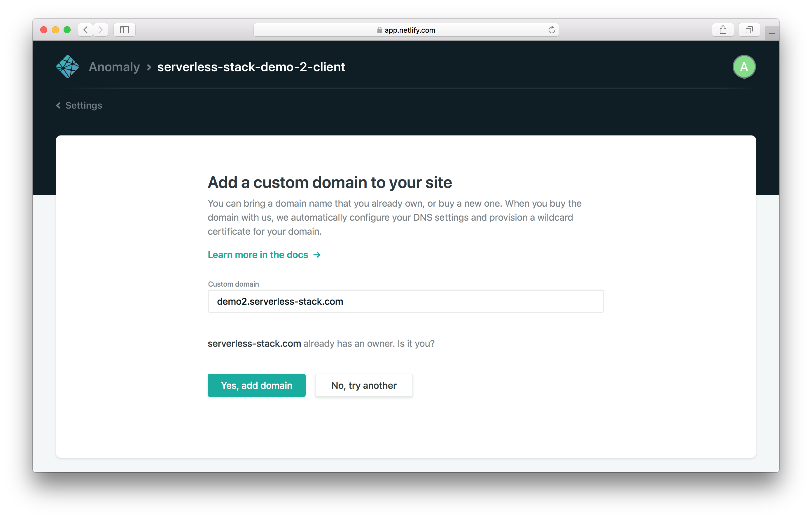Click the Netlify logo icon
Viewport: 812px width, 519px height.
click(67, 67)
